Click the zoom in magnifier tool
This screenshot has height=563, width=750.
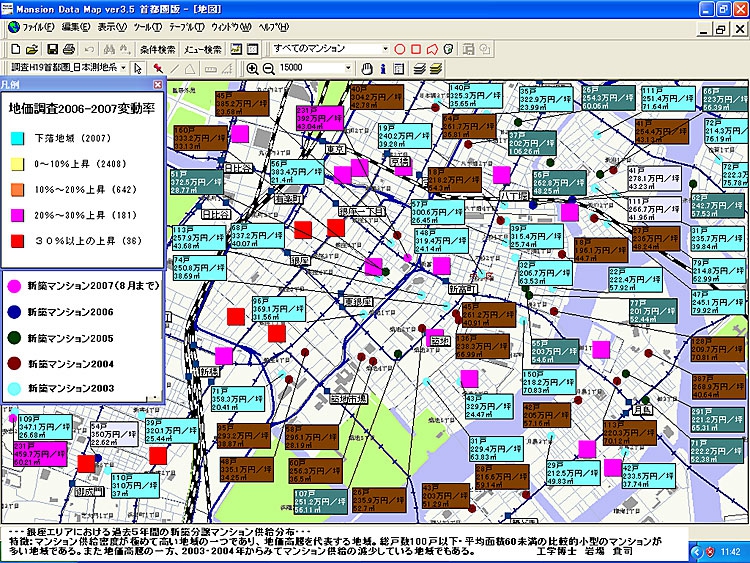[252, 68]
